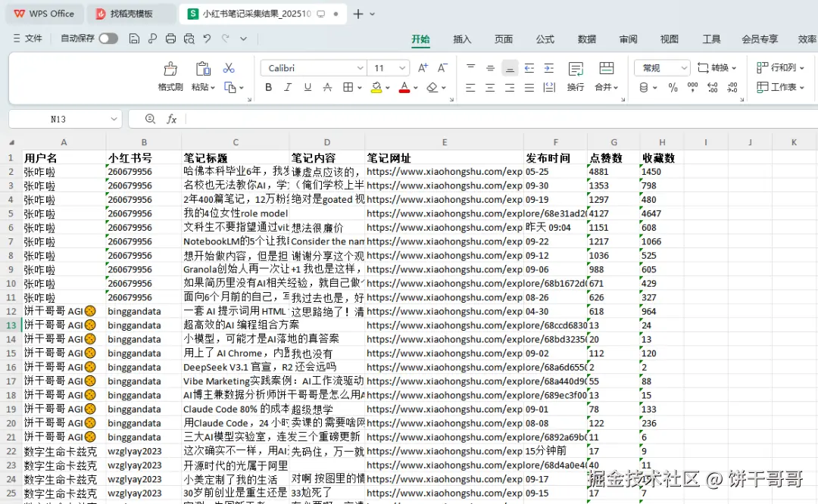The image size is (818, 504).
Task: Click the save document icon
Action: [x=134, y=39]
